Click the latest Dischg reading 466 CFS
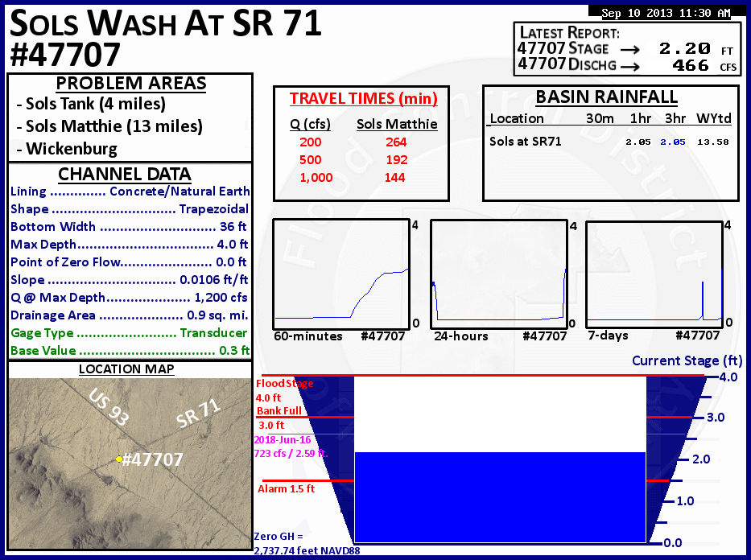The image size is (751, 560). tap(690, 66)
